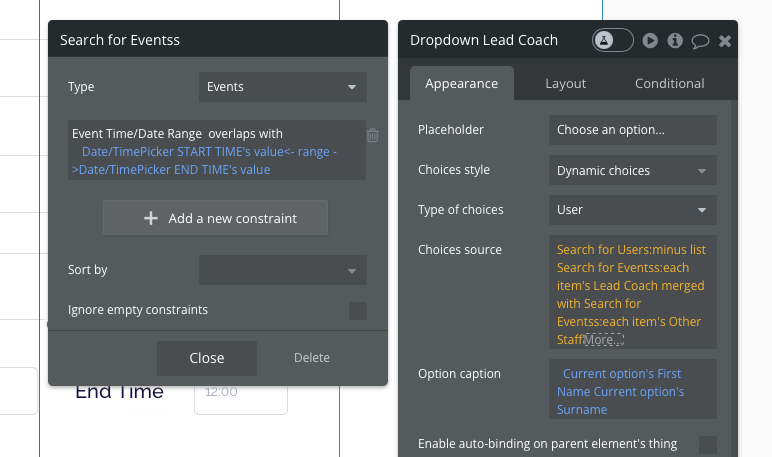Enable auto-binding on parent element's thing checkbox
The image size is (772, 457).
[x=708, y=445]
